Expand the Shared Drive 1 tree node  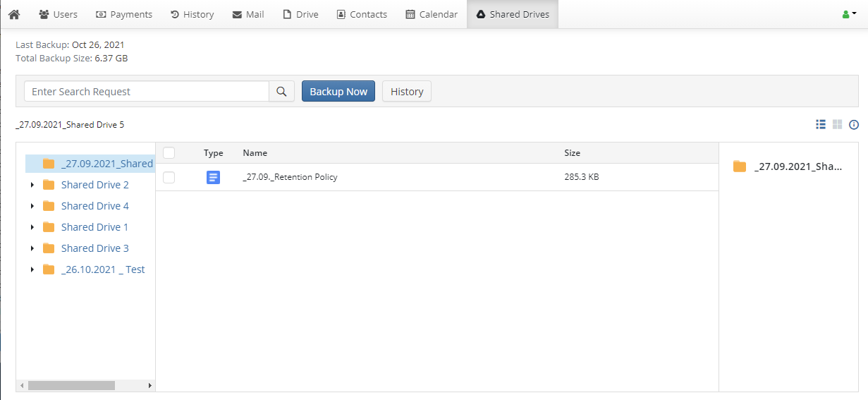point(32,227)
